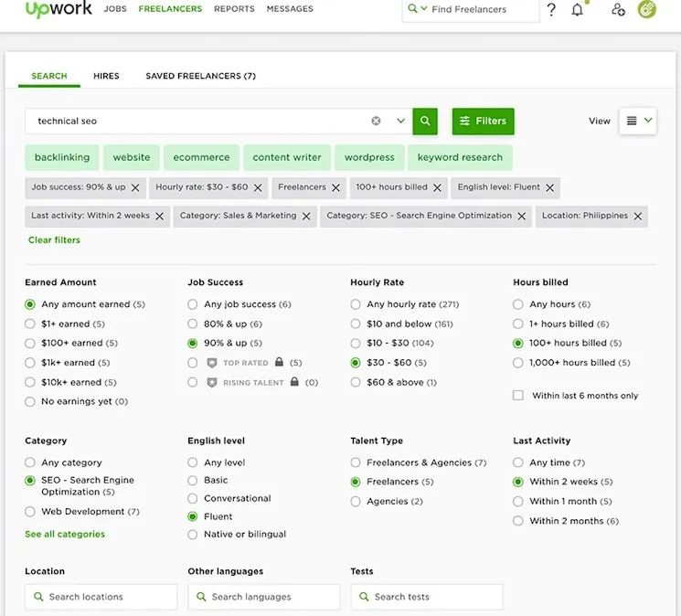Viewport: 681px width, 616px height.
Task: Remove the Job success 90% & up filter
Action: click(x=135, y=187)
